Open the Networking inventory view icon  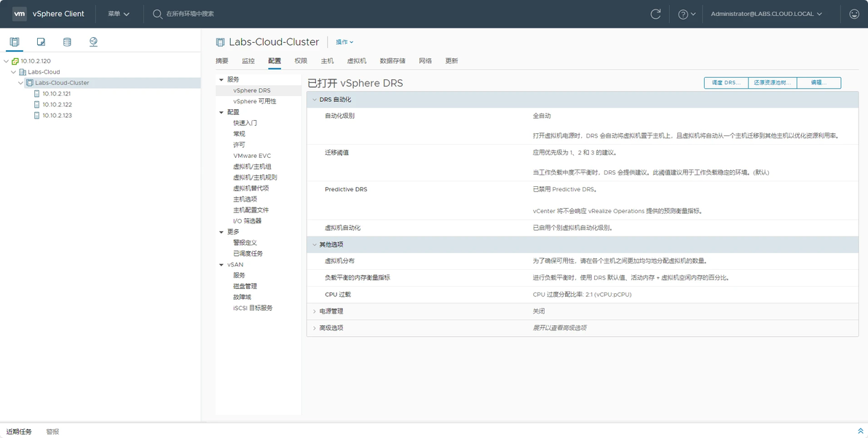click(x=93, y=41)
